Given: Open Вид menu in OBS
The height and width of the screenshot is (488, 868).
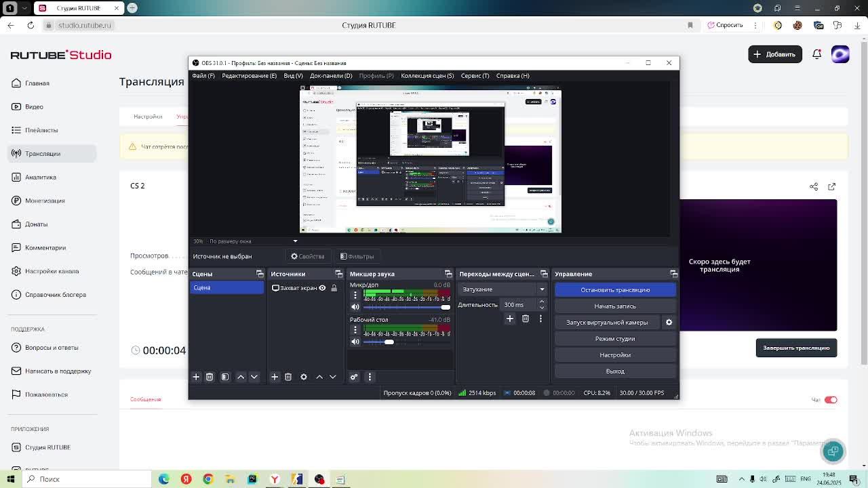Looking at the screenshot, I should click(x=293, y=76).
